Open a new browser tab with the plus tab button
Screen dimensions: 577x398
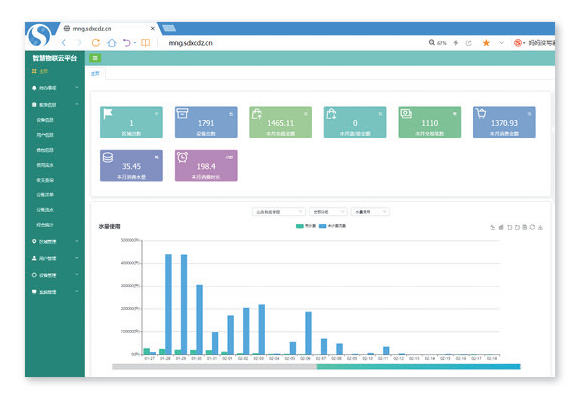click(x=169, y=28)
